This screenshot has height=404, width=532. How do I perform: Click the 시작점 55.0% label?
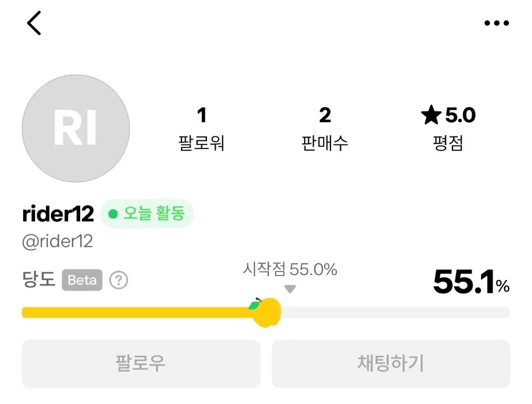coord(290,269)
